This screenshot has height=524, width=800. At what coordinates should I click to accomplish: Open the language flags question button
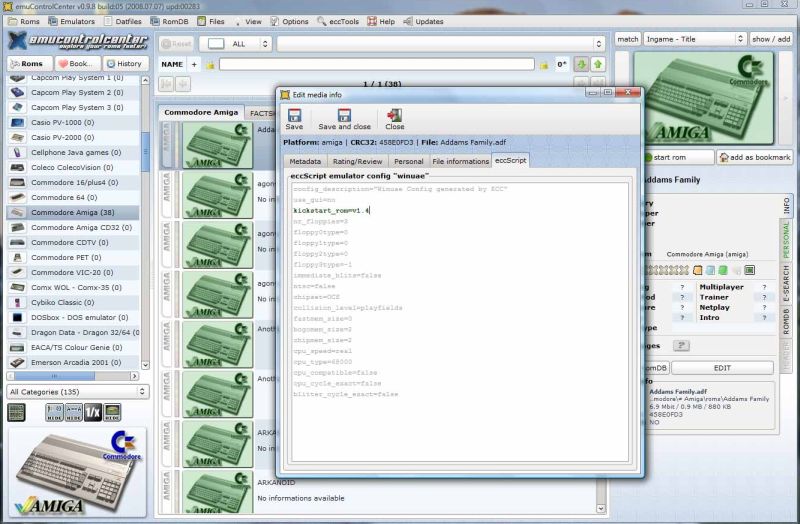681,345
